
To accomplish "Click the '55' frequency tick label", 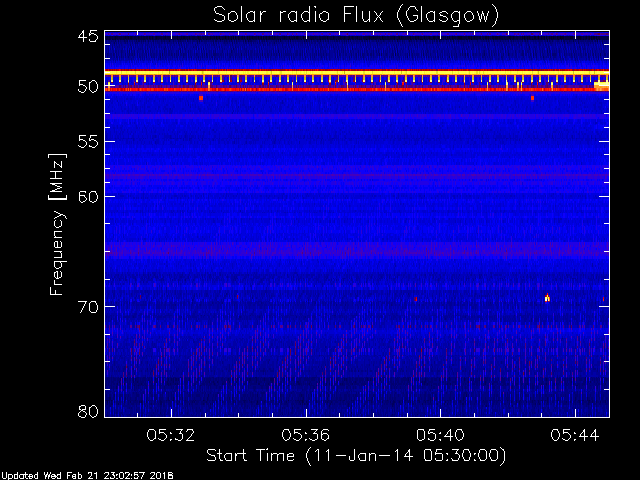I will click(88, 142).
